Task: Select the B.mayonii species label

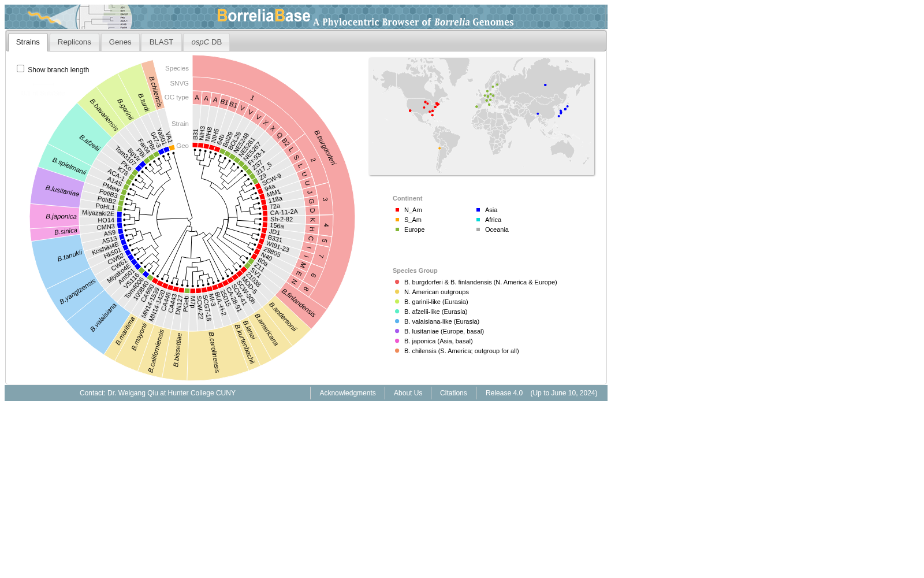Action: 139,336
